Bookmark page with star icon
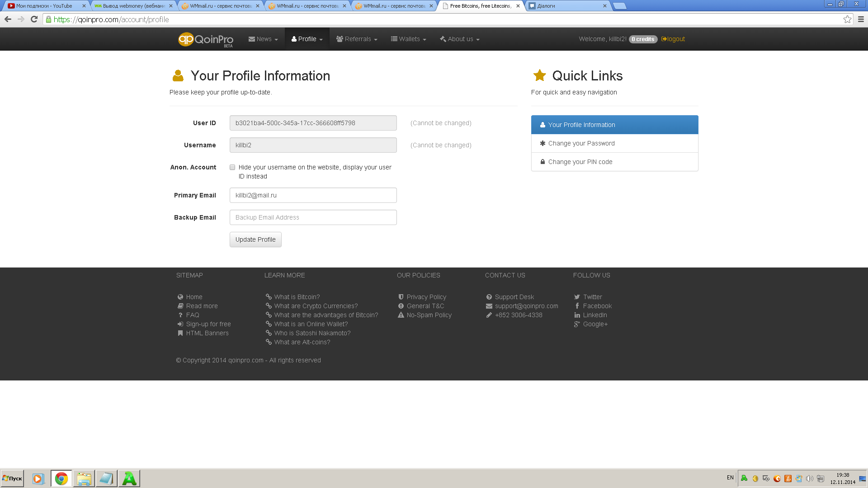The width and height of the screenshot is (868, 488). [847, 19]
